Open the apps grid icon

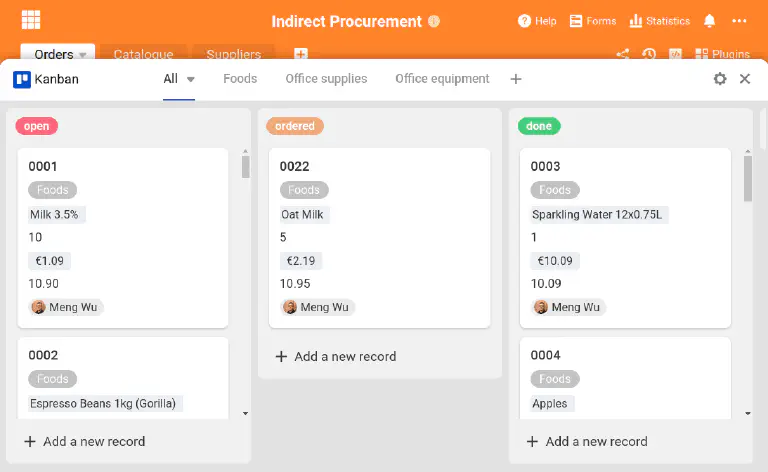click(31, 20)
